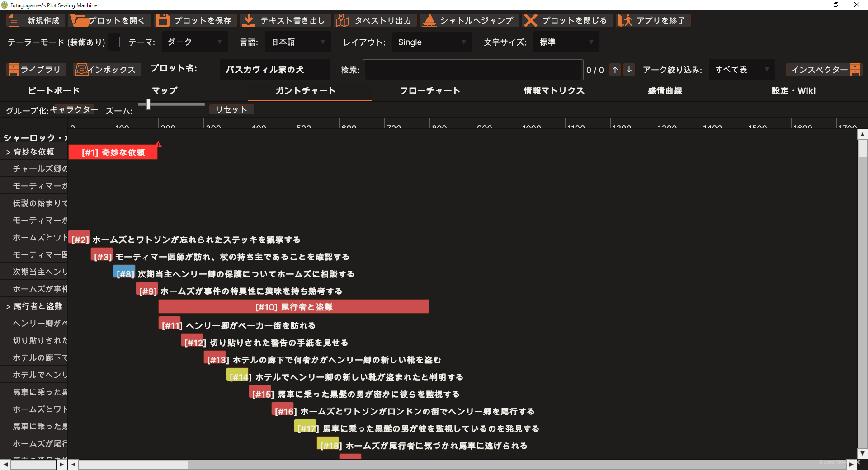Switch to the マップ tab
Image resolution: width=868 pixels, height=470 pixels.
click(x=165, y=91)
